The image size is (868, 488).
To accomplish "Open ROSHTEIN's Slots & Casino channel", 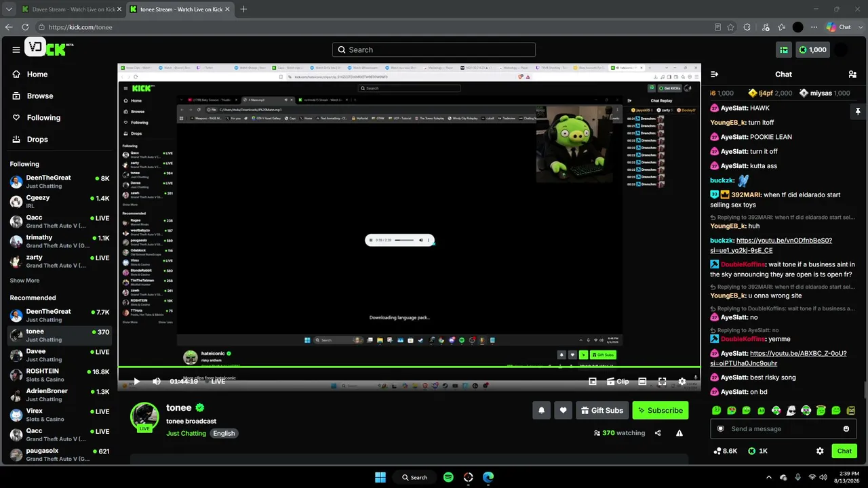I will tap(60, 375).
